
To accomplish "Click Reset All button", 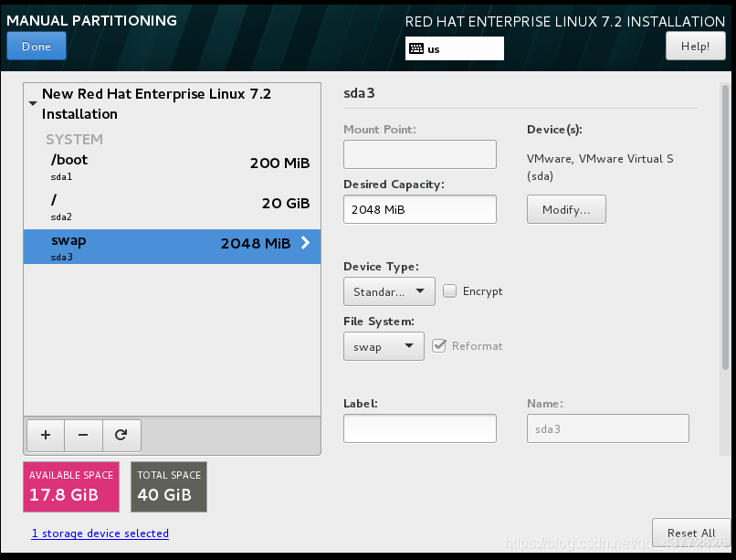I will click(691, 534).
